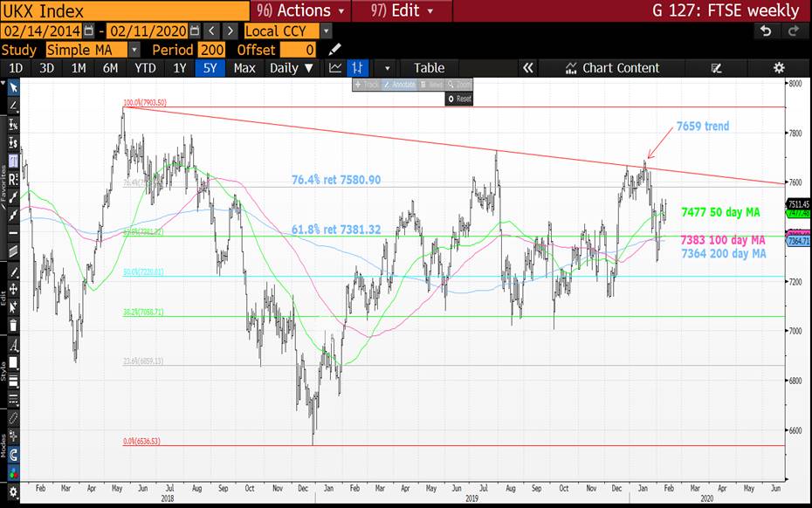The width and height of the screenshot is (812, 508).
Task: Select the percent change measure tool
Action: (13, 125)
